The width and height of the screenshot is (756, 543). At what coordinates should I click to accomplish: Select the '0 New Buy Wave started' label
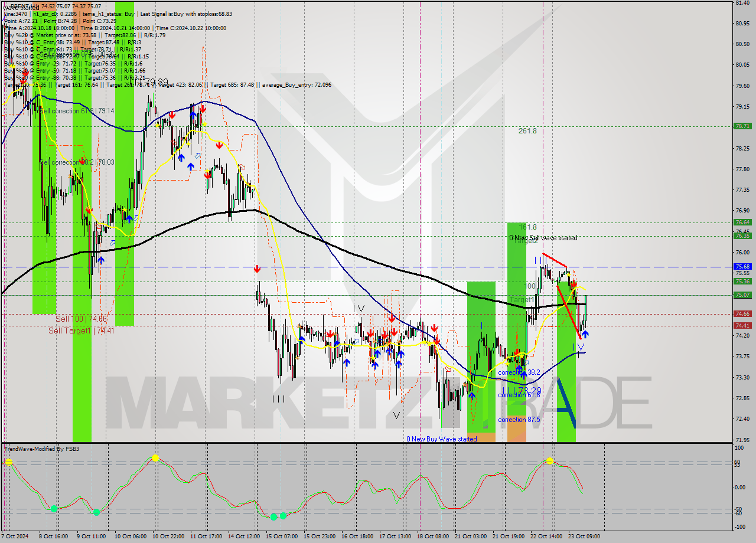coord(442,439)
